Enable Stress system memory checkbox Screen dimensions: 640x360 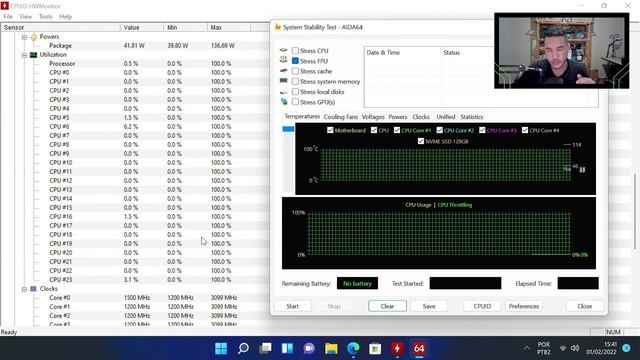[296, 81]
